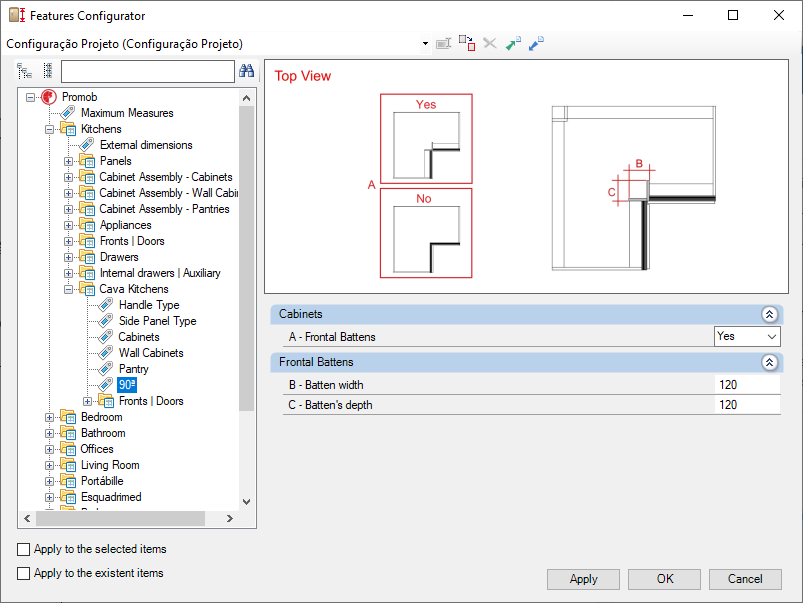Select Handle Type in tree
811x613 pixels.
coord(149,305)
